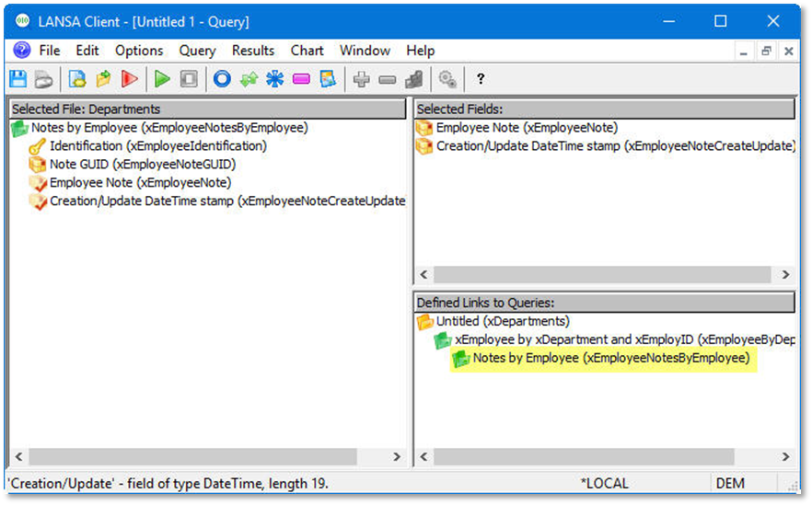
Task: Restore the inner query document window
Action: tap(766, 52)
